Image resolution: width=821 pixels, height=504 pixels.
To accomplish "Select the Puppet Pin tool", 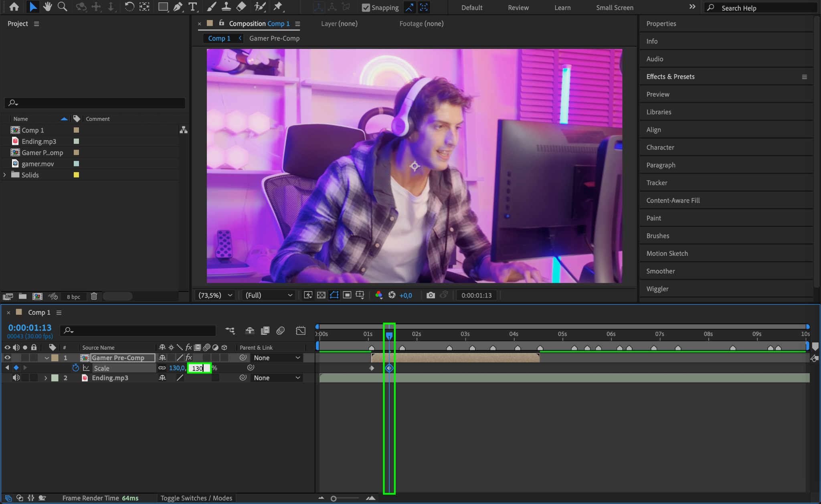I will pyautogui.click(x=277, y=7).
